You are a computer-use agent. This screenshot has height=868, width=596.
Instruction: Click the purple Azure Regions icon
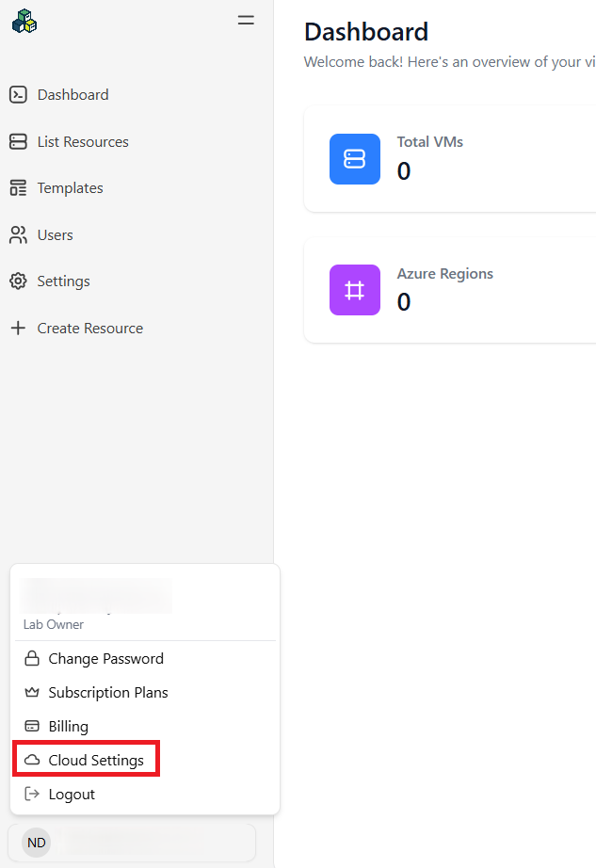click(355, 290)
